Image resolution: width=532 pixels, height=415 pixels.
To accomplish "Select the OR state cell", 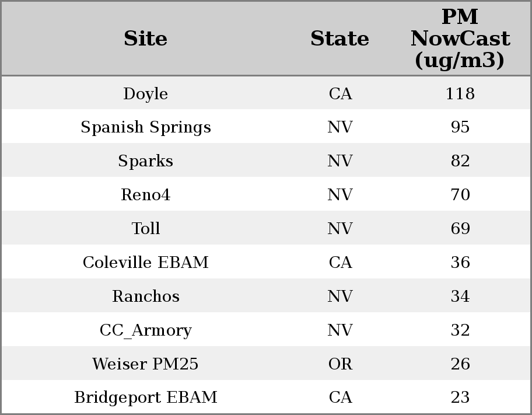I will [x=340, y=364].
